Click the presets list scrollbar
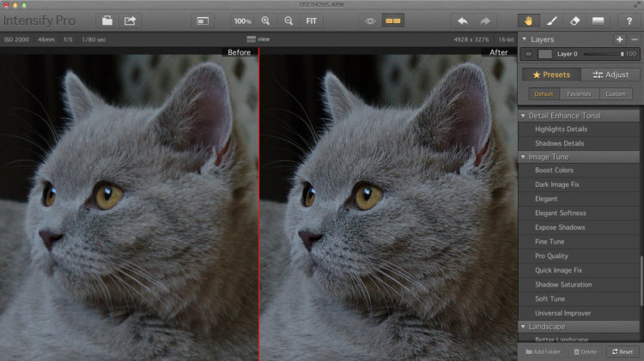The width and height of the screenshot is (644, 361). pos(641,280)
